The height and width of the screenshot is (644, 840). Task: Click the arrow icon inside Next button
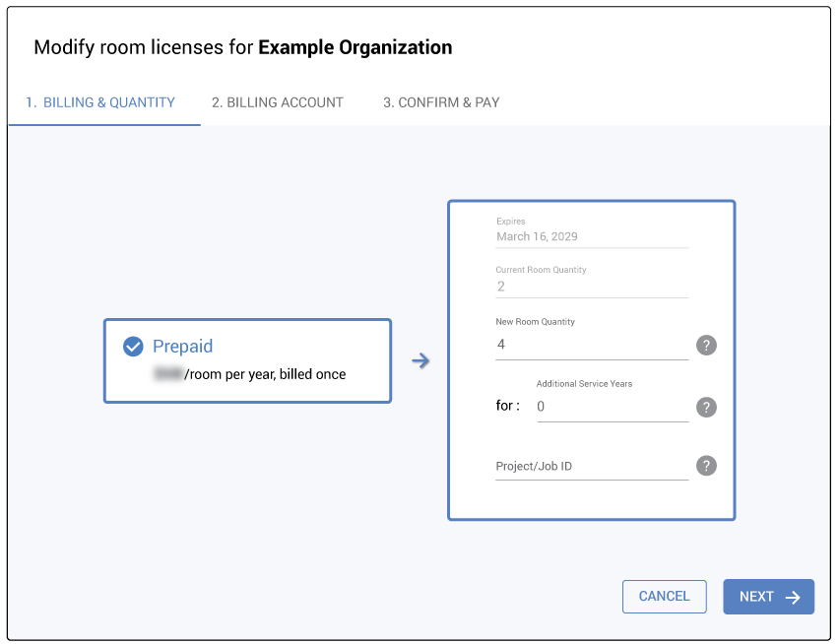point(793,597)
